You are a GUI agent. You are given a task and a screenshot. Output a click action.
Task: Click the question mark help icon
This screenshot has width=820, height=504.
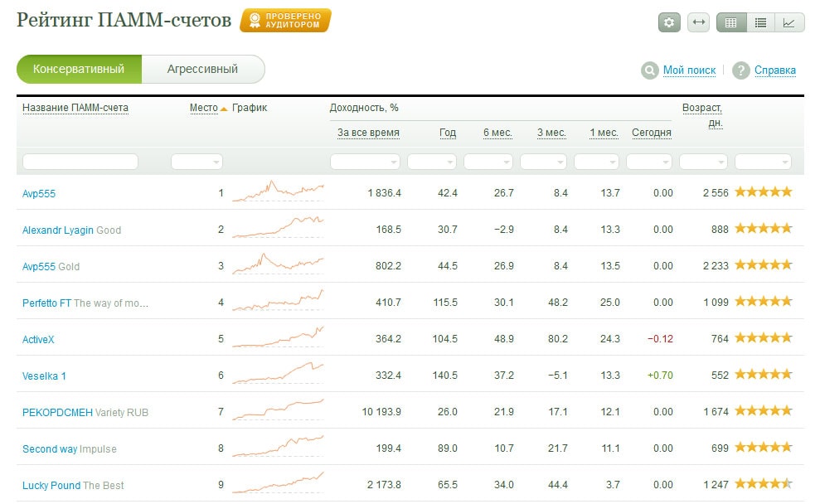740,70
